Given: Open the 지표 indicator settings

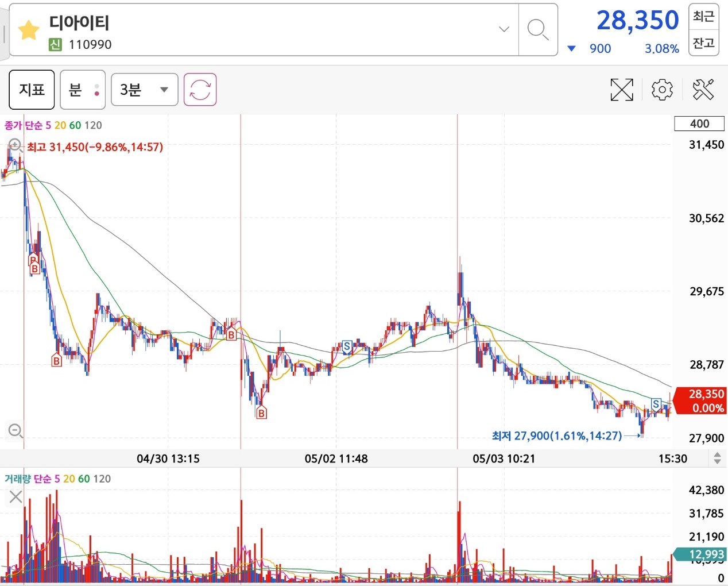Looking at the screenshot, I should pyautogui.click(x=32, y=90).
